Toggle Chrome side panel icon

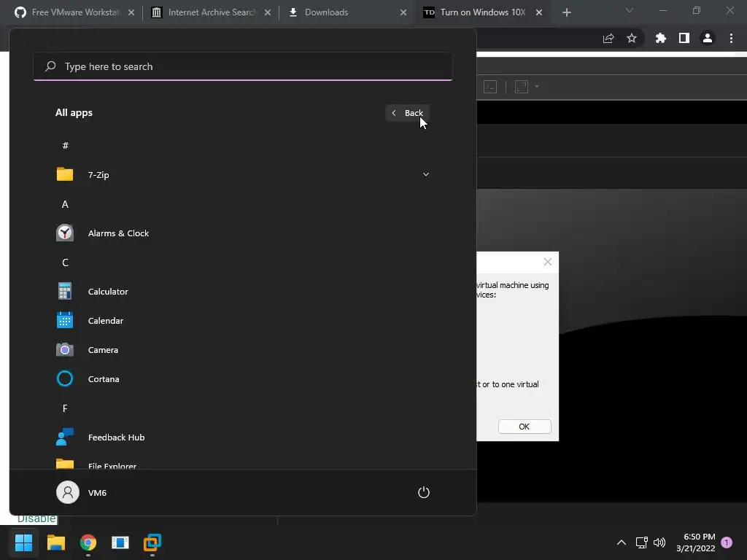tap(684, 38)
